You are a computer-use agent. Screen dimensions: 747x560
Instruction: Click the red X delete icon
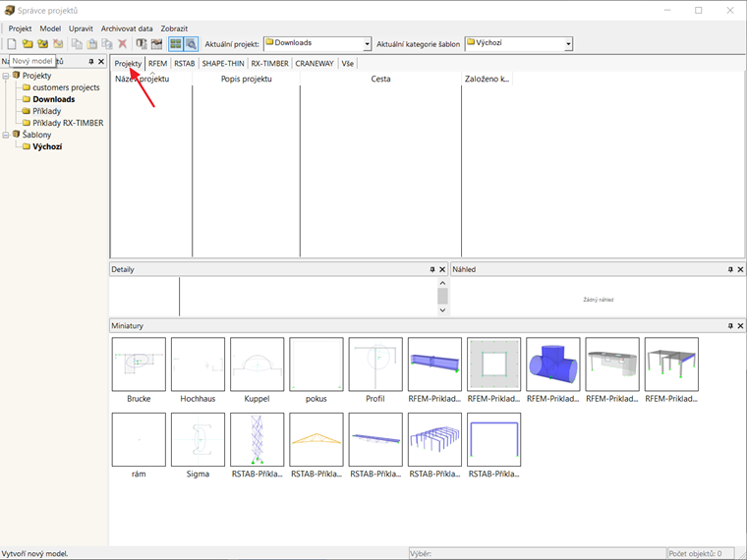click(123, 44)
